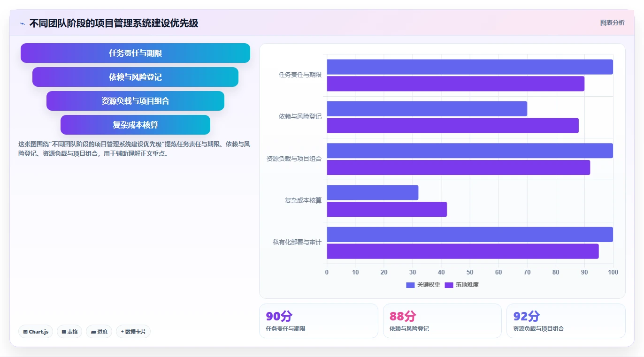644x357 pixels.
Task: Click 落地难度 bar for 复杂成本核算
Action: [387, 209]
